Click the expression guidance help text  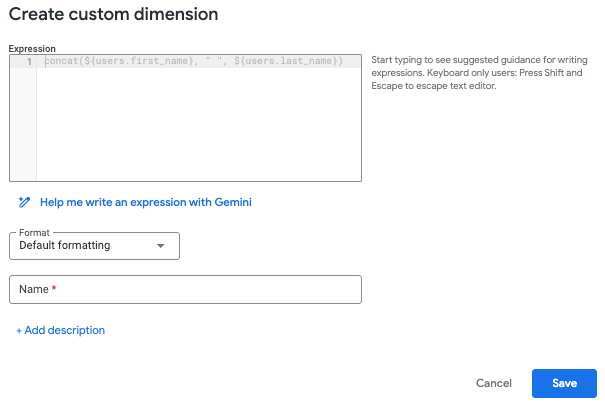479,73
